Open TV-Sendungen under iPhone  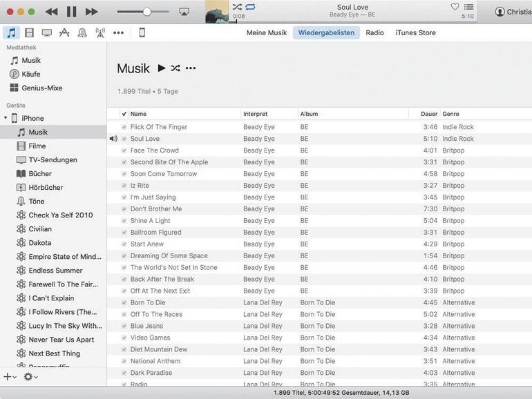53,160
